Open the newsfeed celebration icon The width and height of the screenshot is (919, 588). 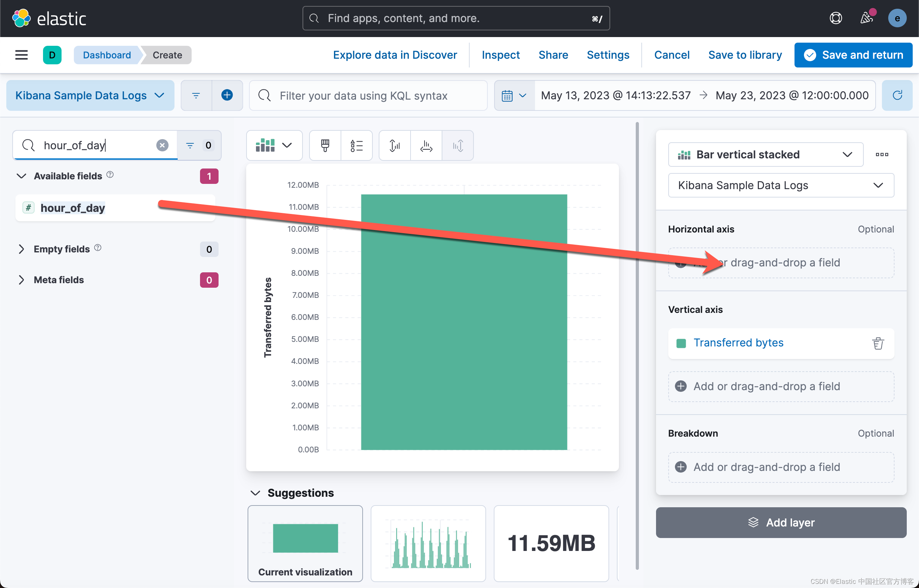point(866,18)
